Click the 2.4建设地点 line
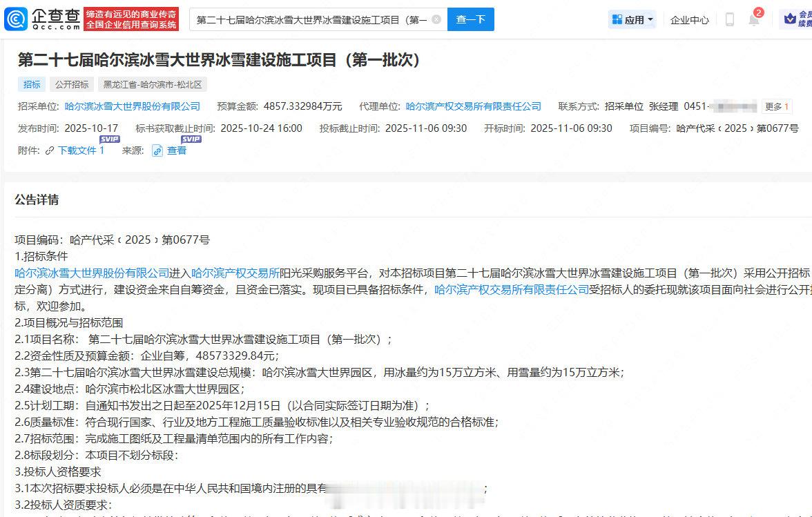The image size is (812, 517). click(x=130, y=389)
